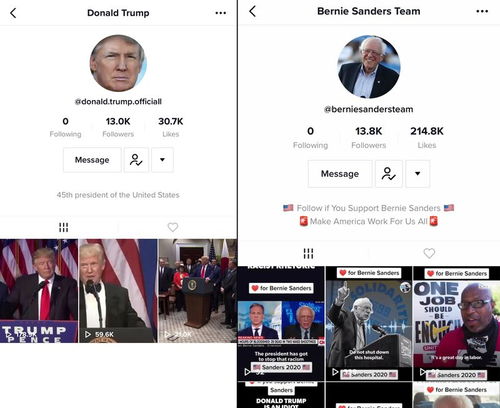This screenshot has height=408, width=500.
Task: Show videos grid tab on Bernie Sanders profile
Action: click(x=308, y=254)
